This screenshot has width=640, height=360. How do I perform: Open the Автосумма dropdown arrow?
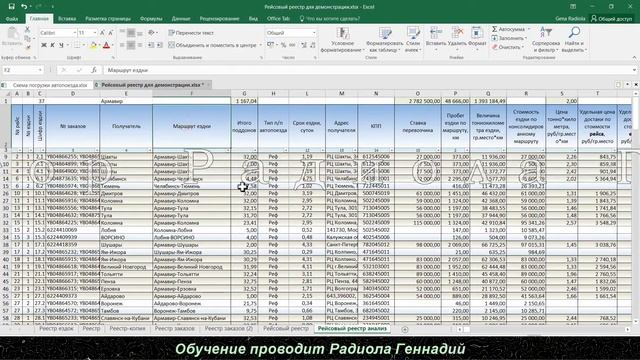pyautogui.click(x=529, y=29)
